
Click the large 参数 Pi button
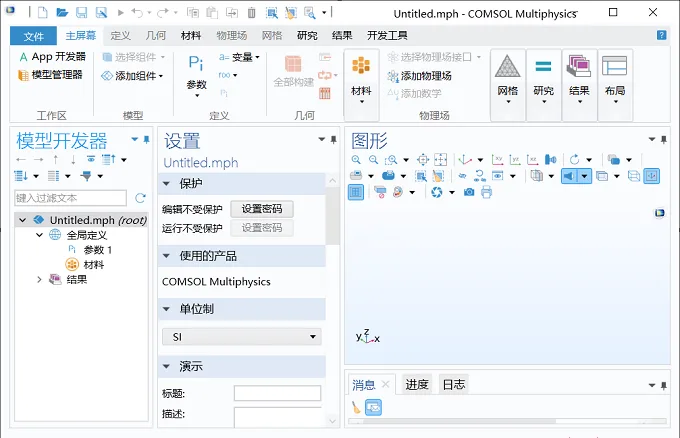196,76
